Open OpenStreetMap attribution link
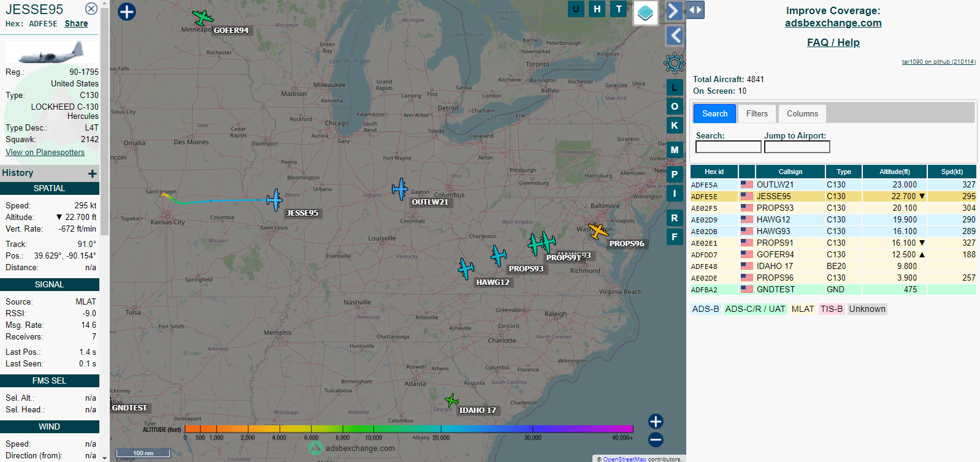 (624, 459)
